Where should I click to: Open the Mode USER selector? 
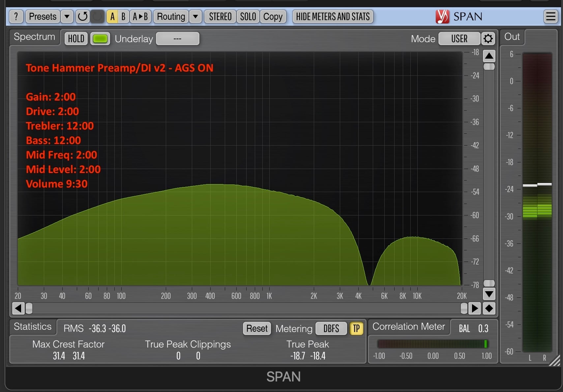coord(459,39)
